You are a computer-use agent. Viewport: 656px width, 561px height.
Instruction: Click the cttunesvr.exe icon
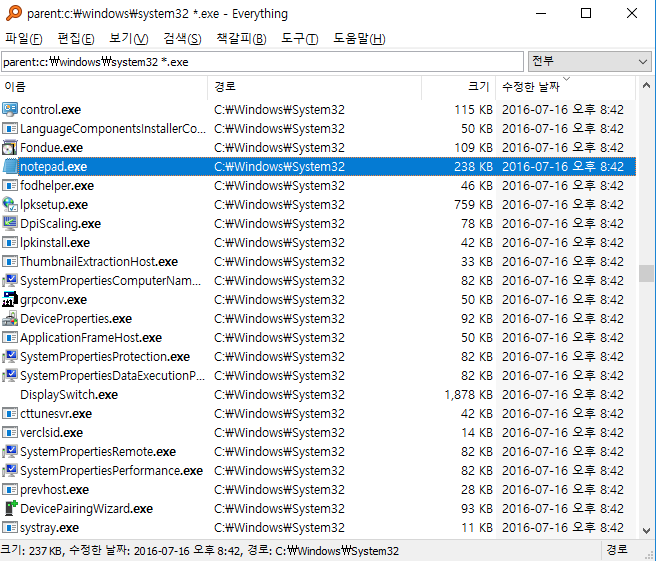[10, 413]
